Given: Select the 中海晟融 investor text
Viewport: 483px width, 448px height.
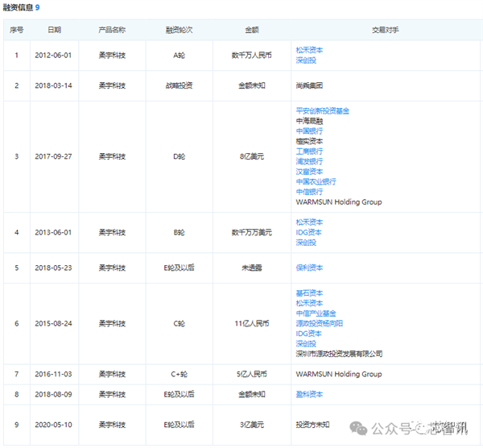Looking at the screenshot, I should [x=309, y=121].
